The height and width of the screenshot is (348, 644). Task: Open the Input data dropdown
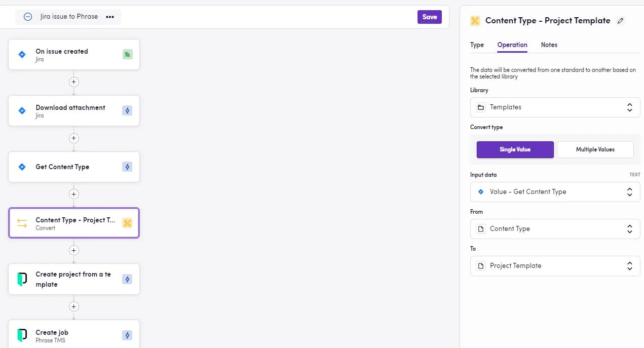(555, 192)
